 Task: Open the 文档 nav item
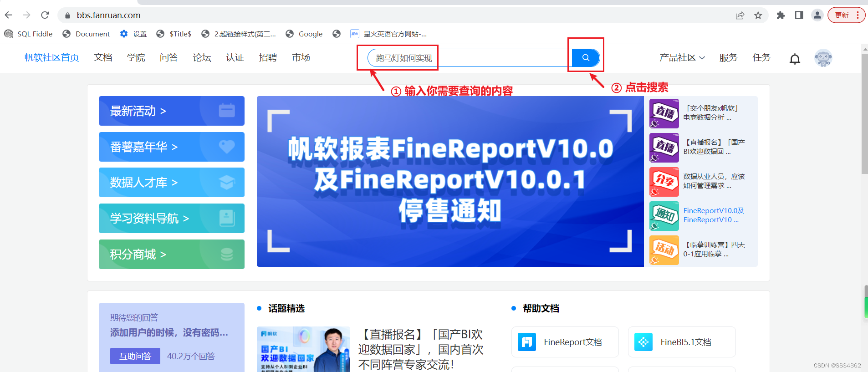coord(103,57)
